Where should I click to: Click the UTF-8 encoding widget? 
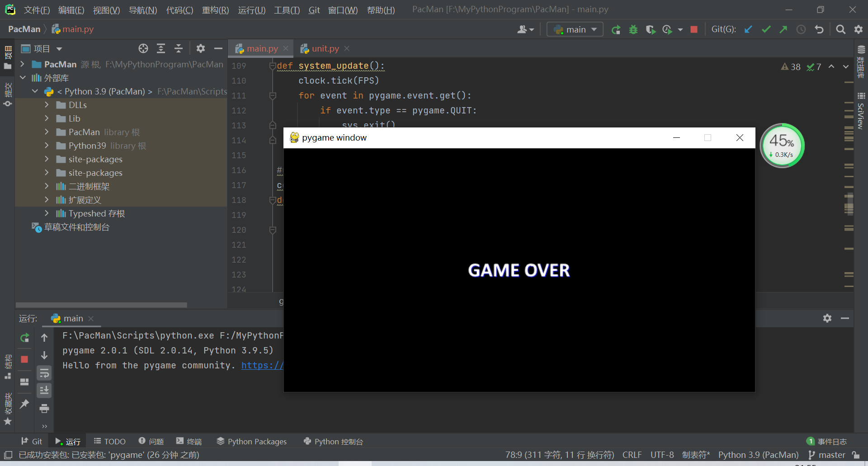click(x=662, y=455)
